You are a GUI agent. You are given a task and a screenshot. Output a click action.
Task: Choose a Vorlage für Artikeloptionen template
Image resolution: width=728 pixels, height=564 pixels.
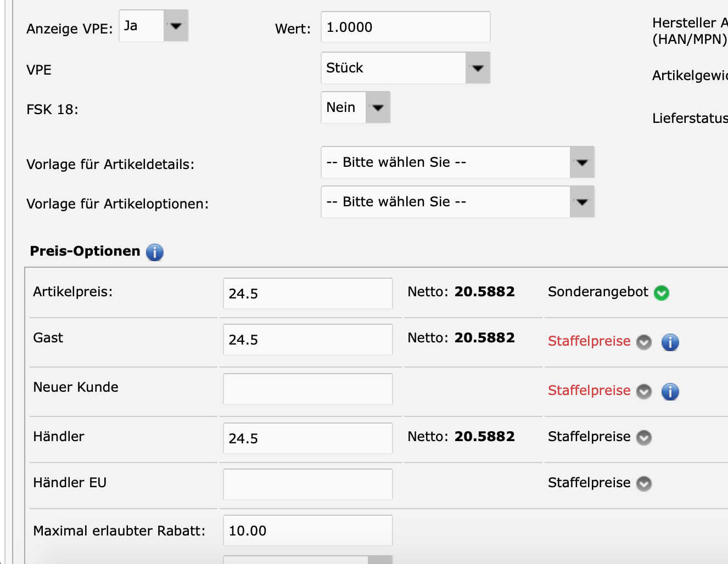(457, 202)
